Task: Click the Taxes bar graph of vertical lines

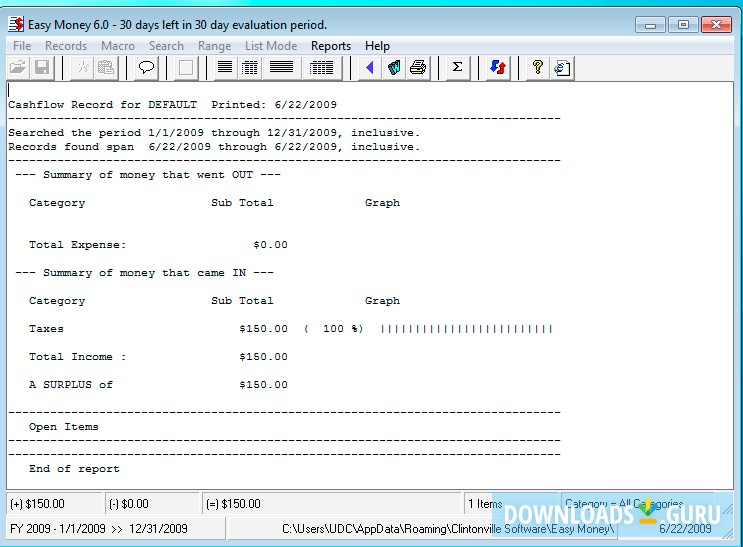Action: (467, 329)
